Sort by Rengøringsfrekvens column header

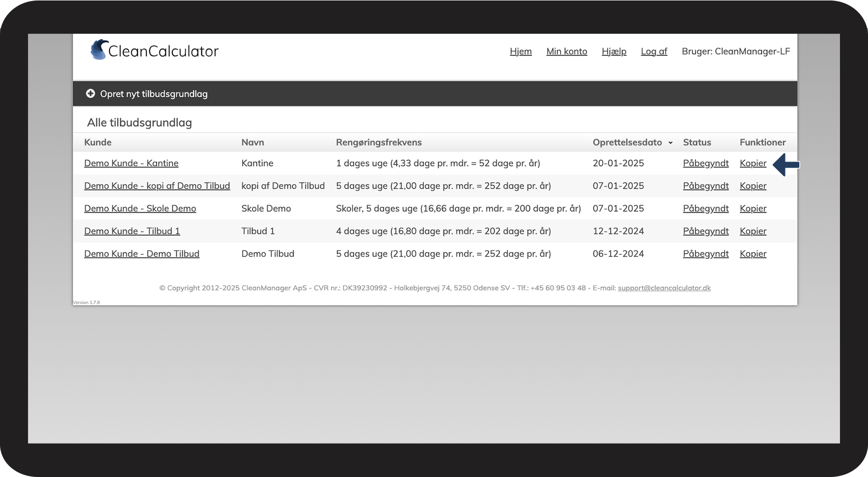[379, 142]
